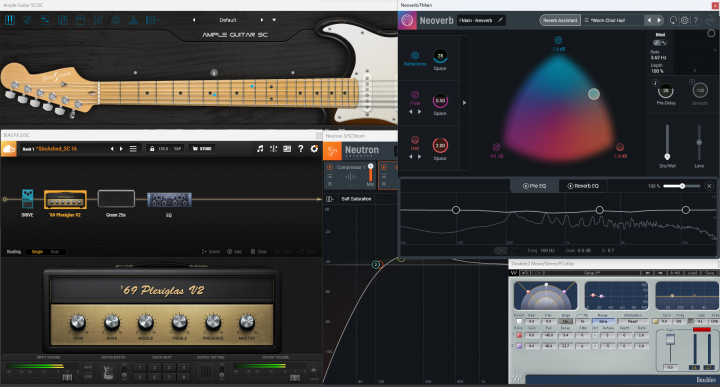Screen dimensions: 720x387
Task: Open the STORE button in BIAS FX
Action: 202,149
